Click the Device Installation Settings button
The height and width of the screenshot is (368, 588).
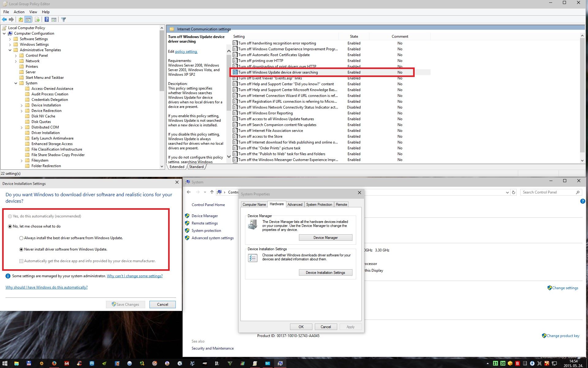tap(326, 273)
